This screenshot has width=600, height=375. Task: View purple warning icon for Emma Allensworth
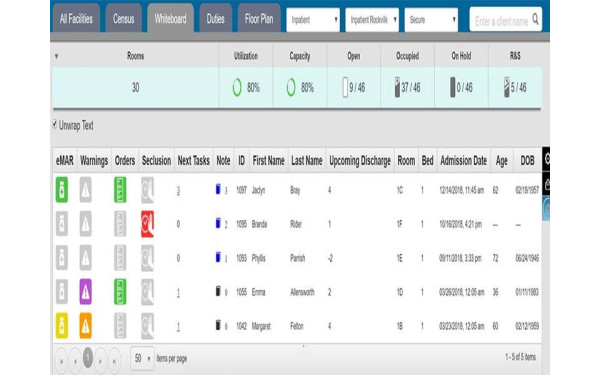pos(85,292)
